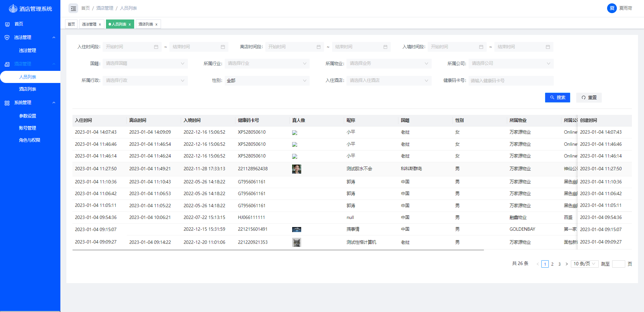The image size is (644, 312).
Task: Click the hotel management system logo
Action: coord(13,8)
